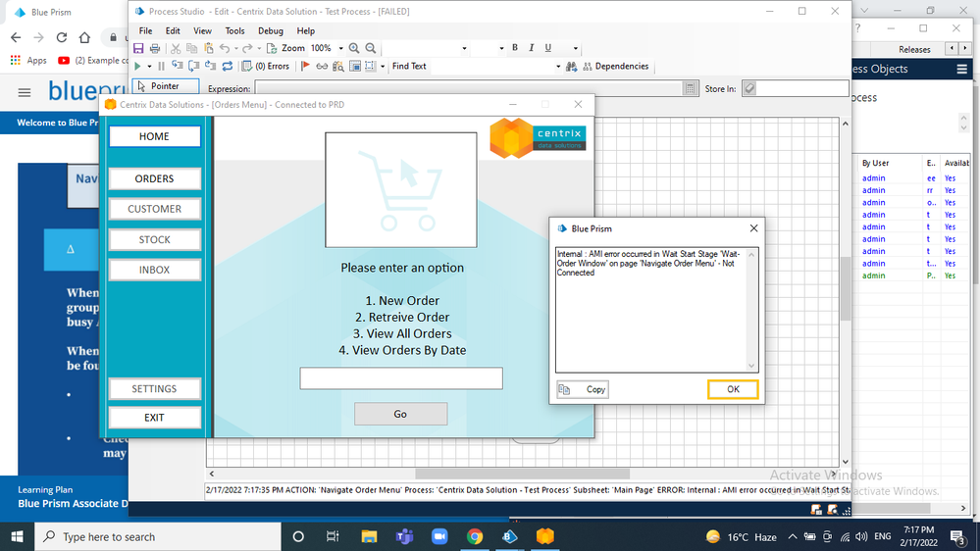The height and width of the screenshot is (551, 980).
Task: Click the Cut scissors icon
Action: point(176,48)
